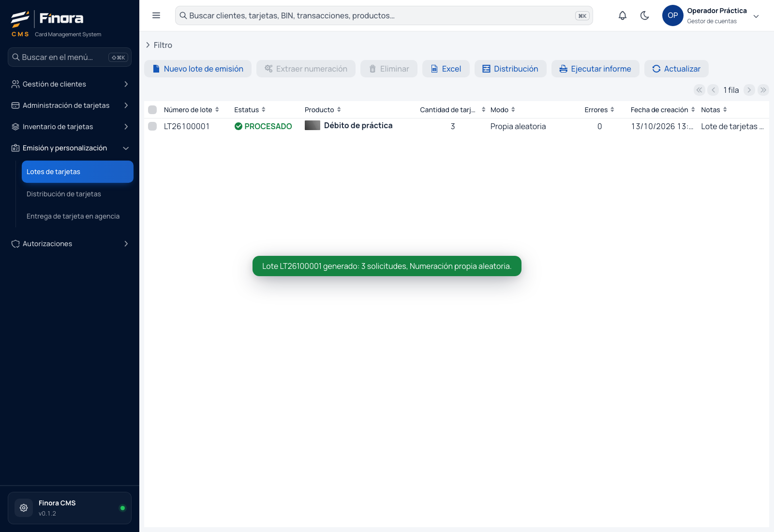
Task: Open Entrega de tarjeta en agencia
Action: (77, 216)
